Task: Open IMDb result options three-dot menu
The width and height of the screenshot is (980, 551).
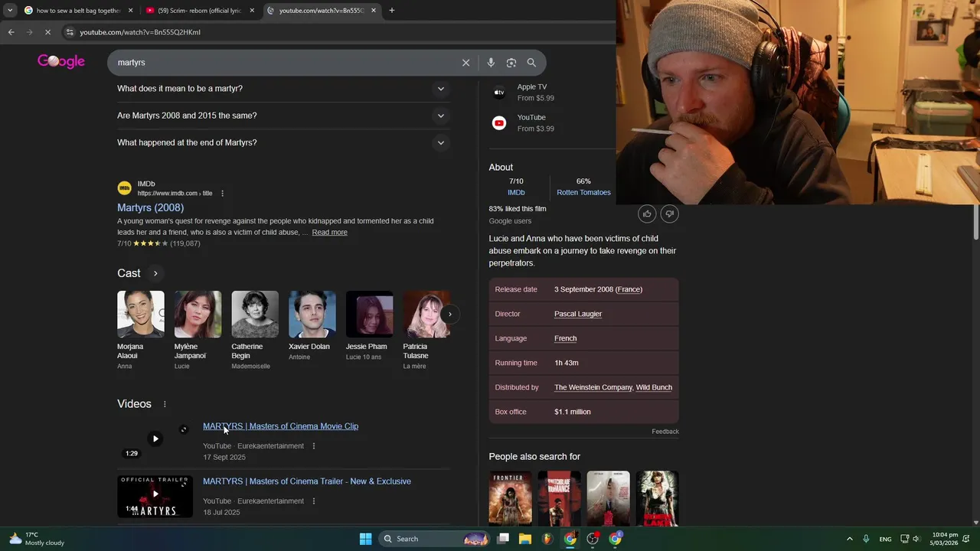Action: coord(223,194)
